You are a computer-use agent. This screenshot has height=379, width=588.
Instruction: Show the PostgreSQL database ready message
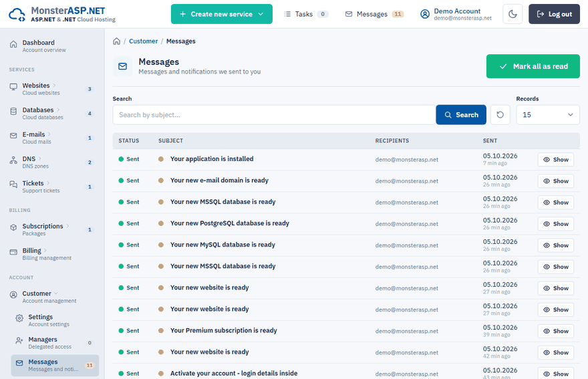[556, 224]
